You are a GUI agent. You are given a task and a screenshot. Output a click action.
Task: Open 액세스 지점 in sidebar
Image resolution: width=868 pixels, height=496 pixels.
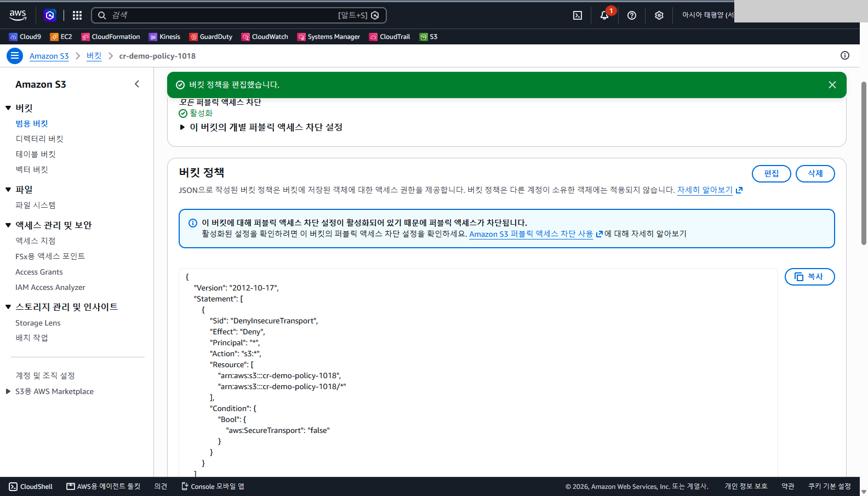coord(36,241)
